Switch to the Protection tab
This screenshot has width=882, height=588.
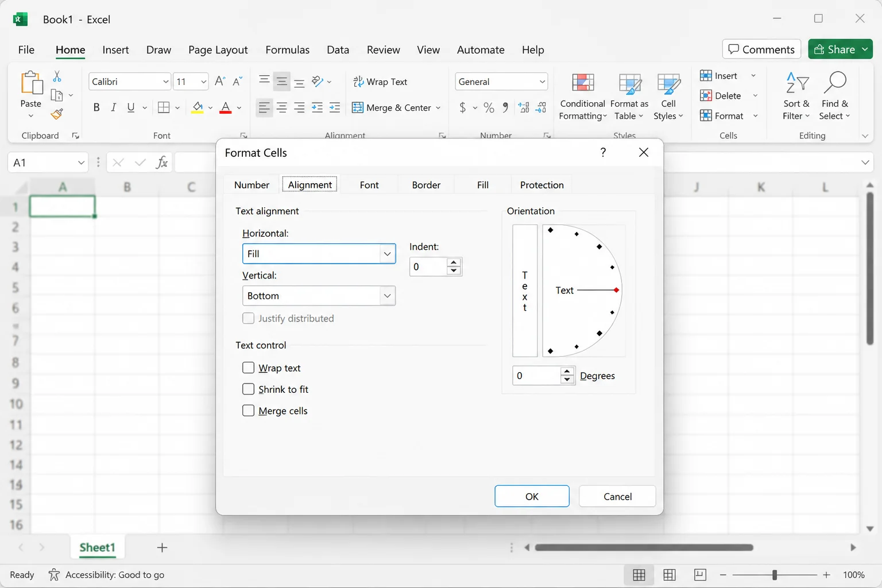(542, 185)
